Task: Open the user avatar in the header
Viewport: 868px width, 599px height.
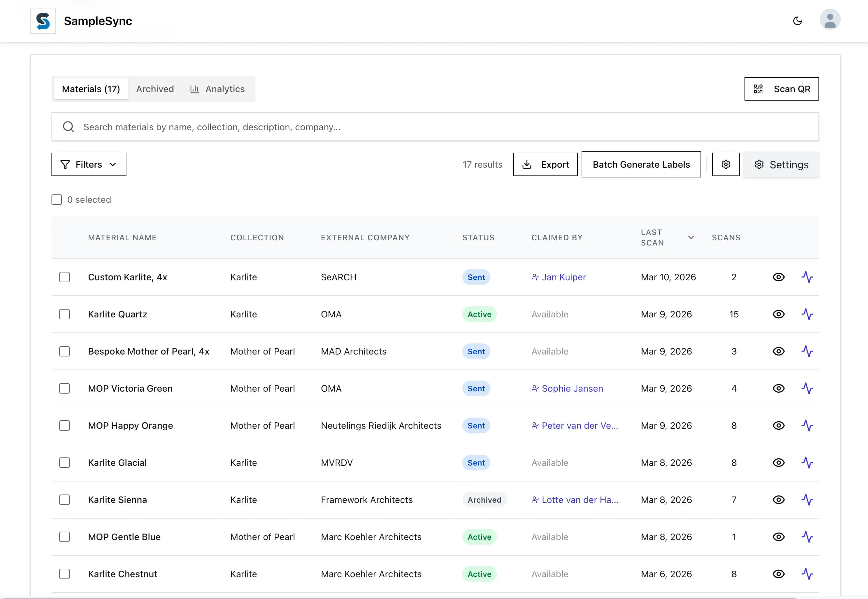Action: pyautogui.click(x=830, y=19)
